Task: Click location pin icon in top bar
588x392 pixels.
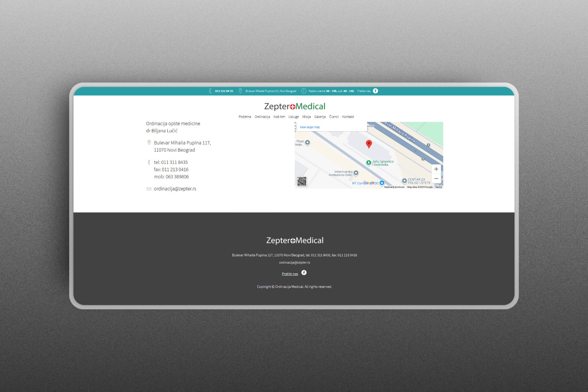Action: click(x=240, y=91)
